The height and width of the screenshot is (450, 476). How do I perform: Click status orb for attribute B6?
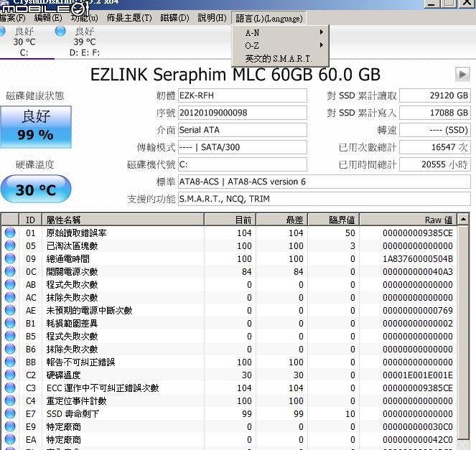tap(10, 349)
